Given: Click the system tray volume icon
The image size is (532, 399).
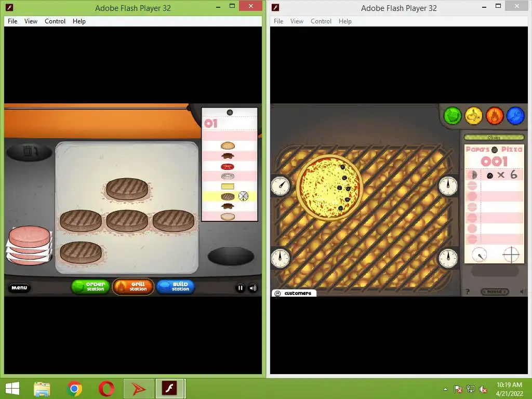Looking at the screenshot, I should point(483,389).
